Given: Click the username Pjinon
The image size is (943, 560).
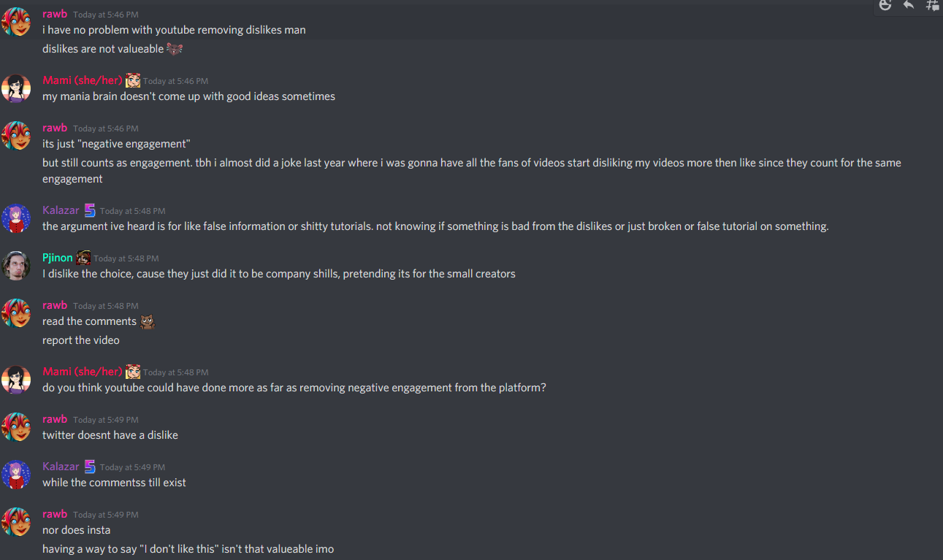Looking at the screenshot, I should point(58,258).
